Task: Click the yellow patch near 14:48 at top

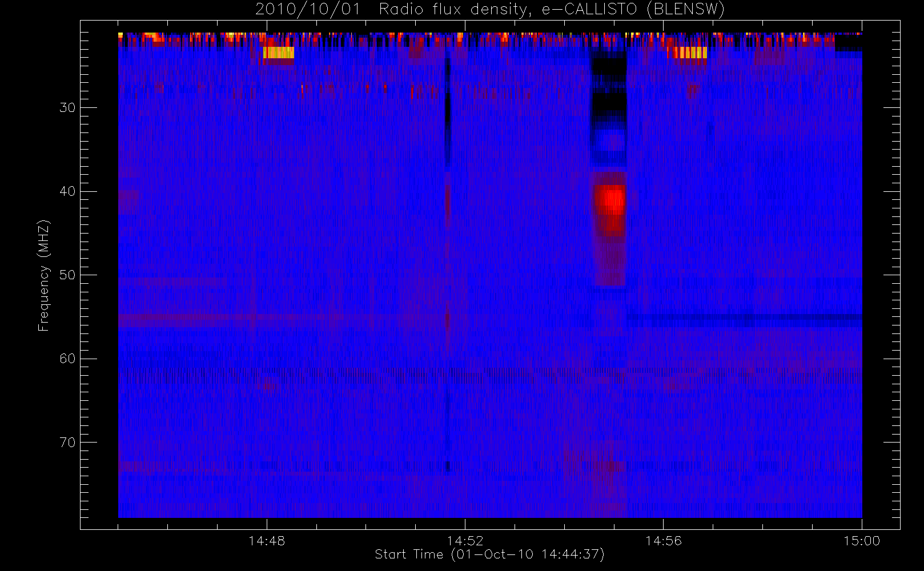Action: pyautogui.click(x=279, y=53)
